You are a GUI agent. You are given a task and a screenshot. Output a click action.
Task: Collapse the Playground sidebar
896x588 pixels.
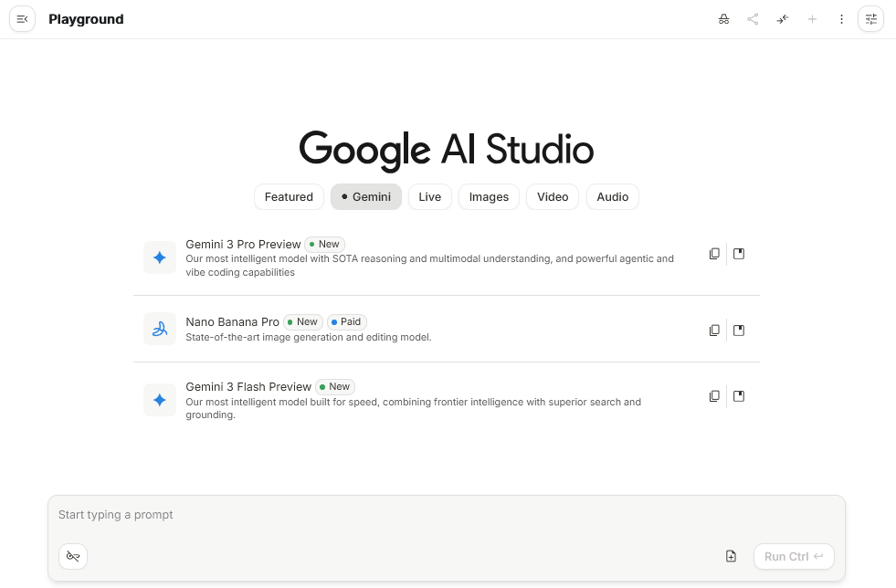click(22, 19)
